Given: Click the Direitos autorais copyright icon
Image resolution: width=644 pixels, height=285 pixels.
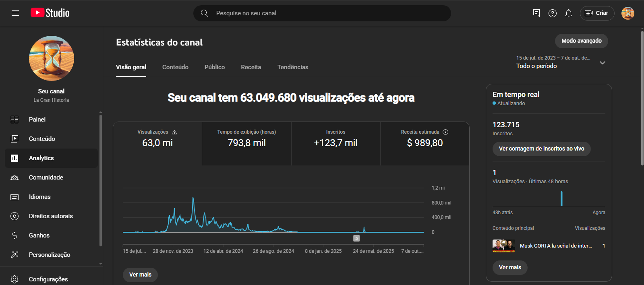Looking at the screenshot, I should 14,216.
